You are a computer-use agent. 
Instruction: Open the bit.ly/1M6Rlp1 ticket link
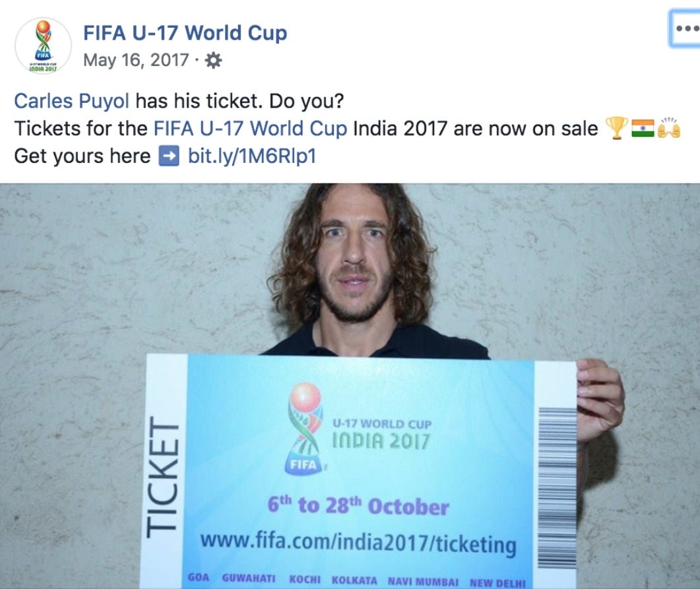pos(252,156)
